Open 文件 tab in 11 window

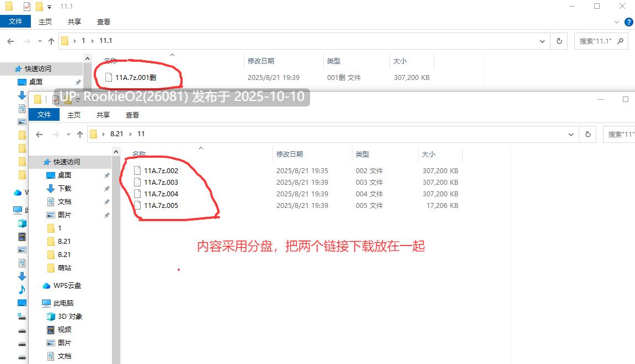44,115
